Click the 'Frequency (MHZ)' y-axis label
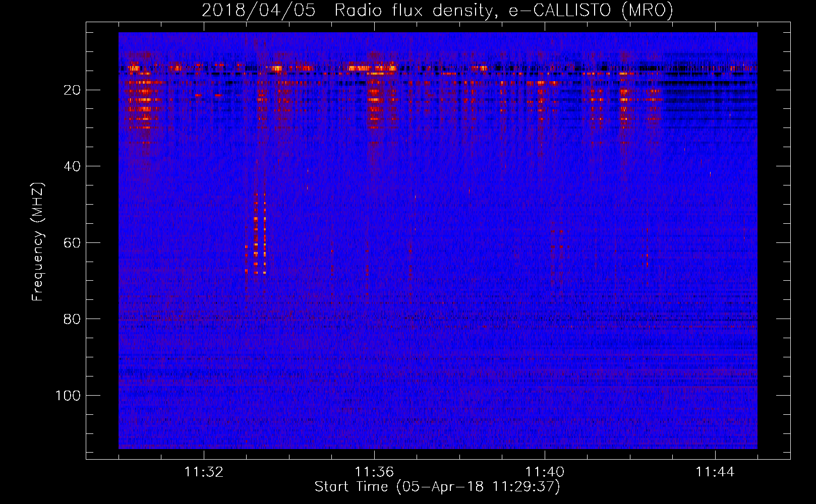 pyautogui.click(x=38, y=242)
